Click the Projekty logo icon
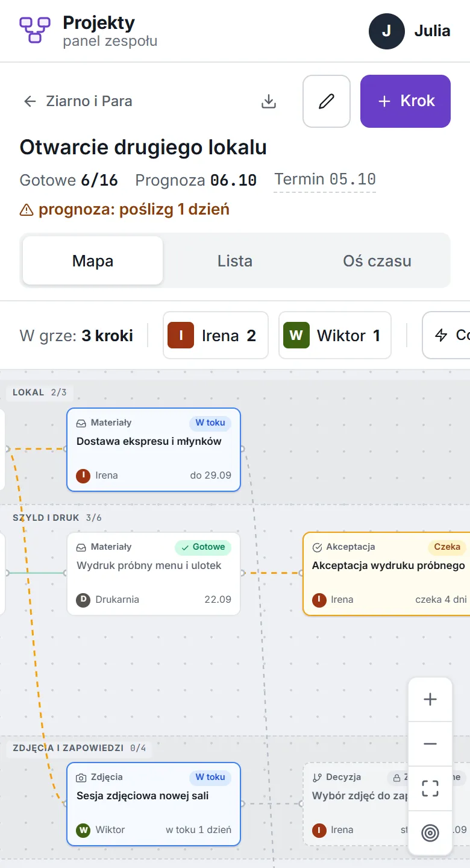The height and width of the screenshot is (868, 470). pos(34,30)
